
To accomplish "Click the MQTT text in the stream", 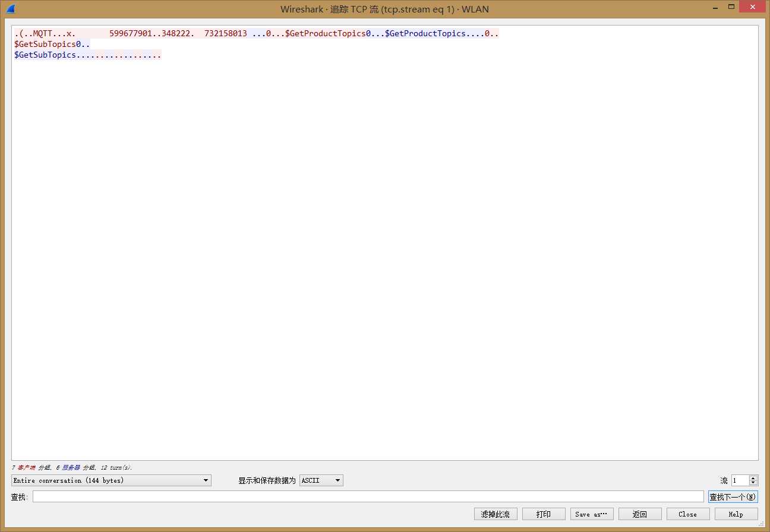I will click(x=43, y=34).
